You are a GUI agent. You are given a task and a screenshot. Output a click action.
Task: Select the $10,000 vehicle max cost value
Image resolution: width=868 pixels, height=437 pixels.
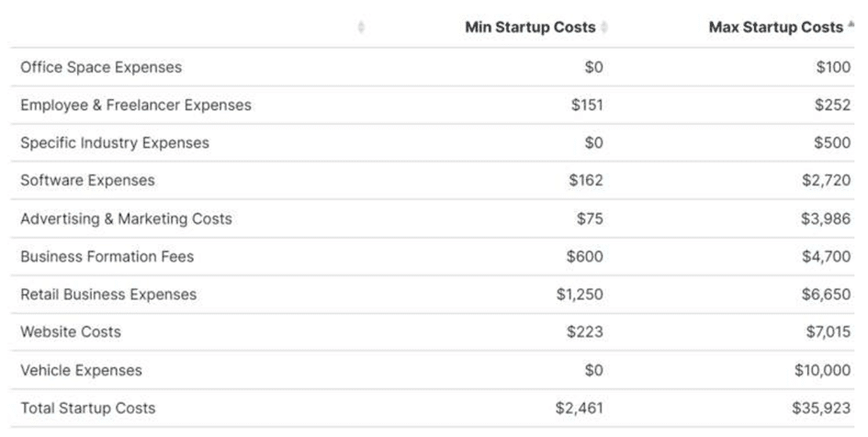point(823,370)
